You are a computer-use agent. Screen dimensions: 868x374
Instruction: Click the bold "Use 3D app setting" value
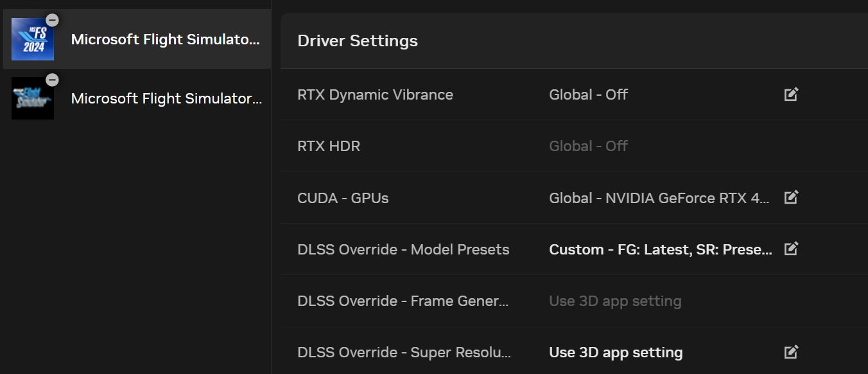[x=616, y=353]
